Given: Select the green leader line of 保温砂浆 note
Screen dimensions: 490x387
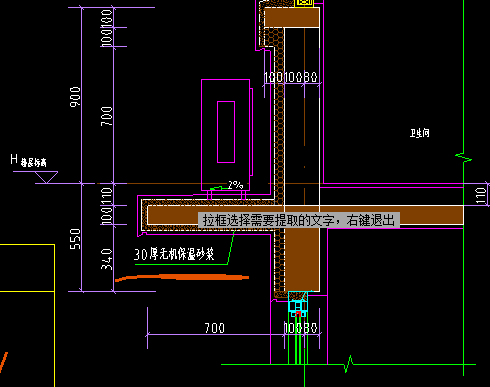Looking at the screenshot, I should tap(185, 248).
